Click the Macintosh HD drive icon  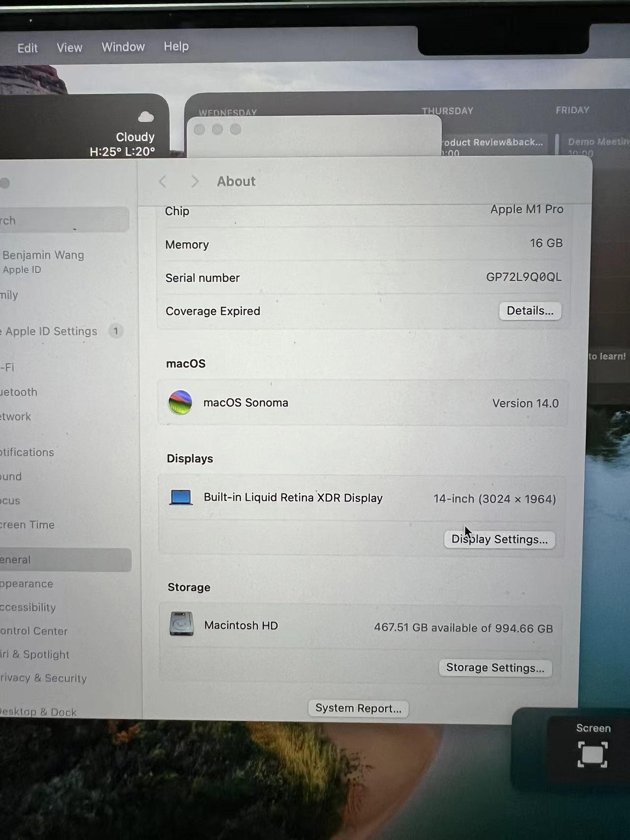181,624
